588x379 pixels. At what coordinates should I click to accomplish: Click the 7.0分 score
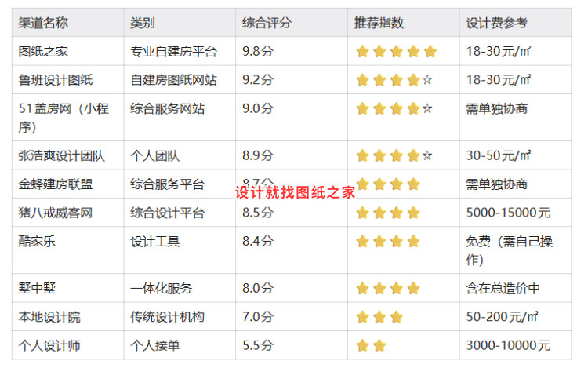(x=258, y=317)
